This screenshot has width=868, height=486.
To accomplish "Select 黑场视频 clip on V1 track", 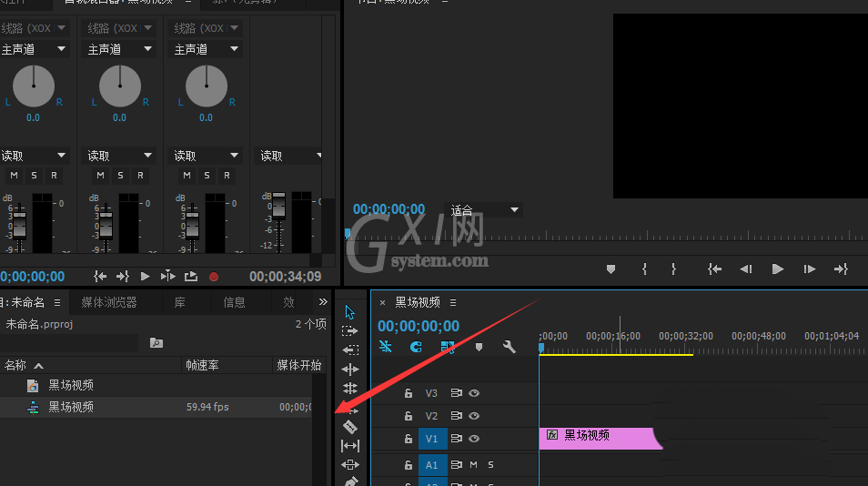I will 599,439.
